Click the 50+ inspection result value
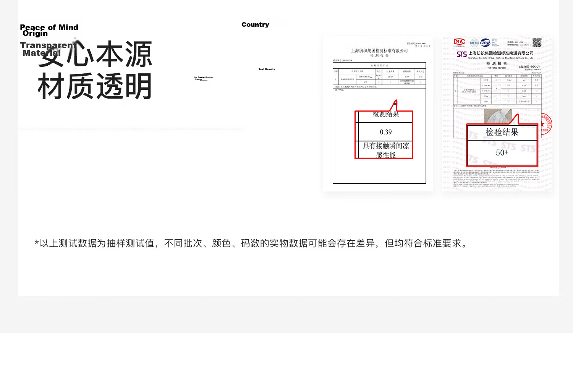This screenshot has height=392, width=573. (x=502, y=152)
